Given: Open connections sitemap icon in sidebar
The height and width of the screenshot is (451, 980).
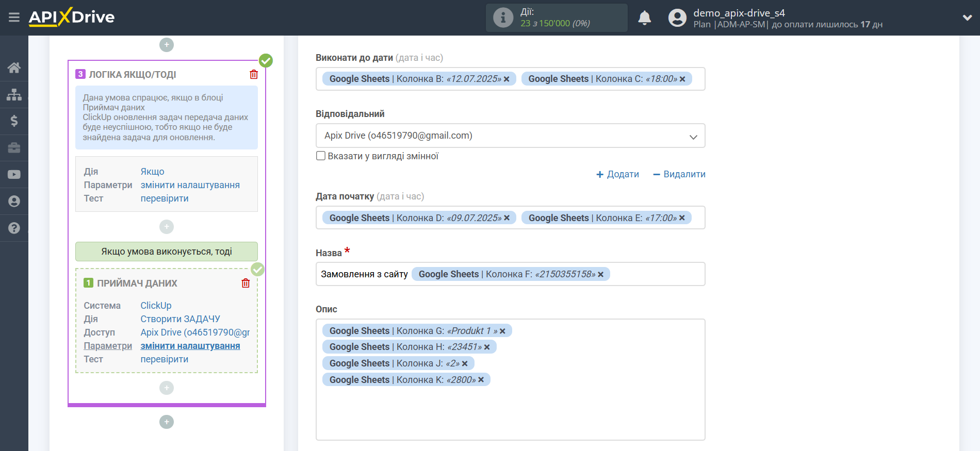Looking at the screenshot, I should point(14,94).
